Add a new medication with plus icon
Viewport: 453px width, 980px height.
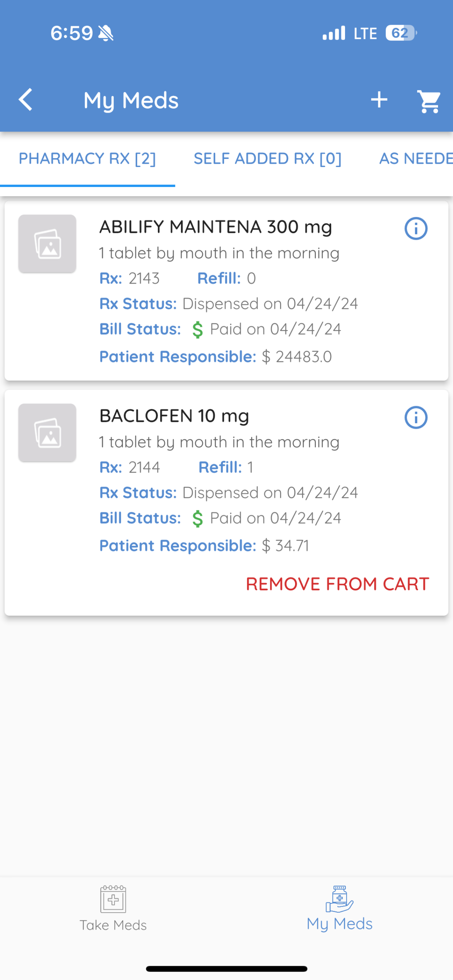[379, 100]
